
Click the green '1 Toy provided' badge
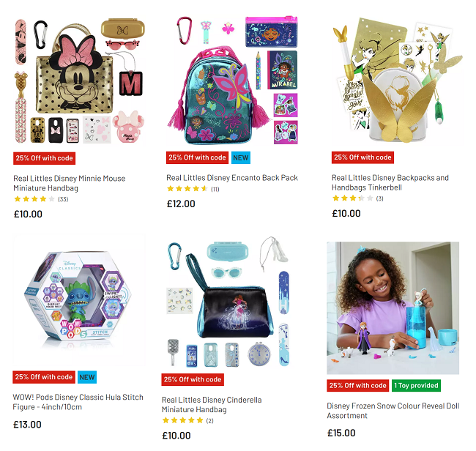tap(416, 386)
